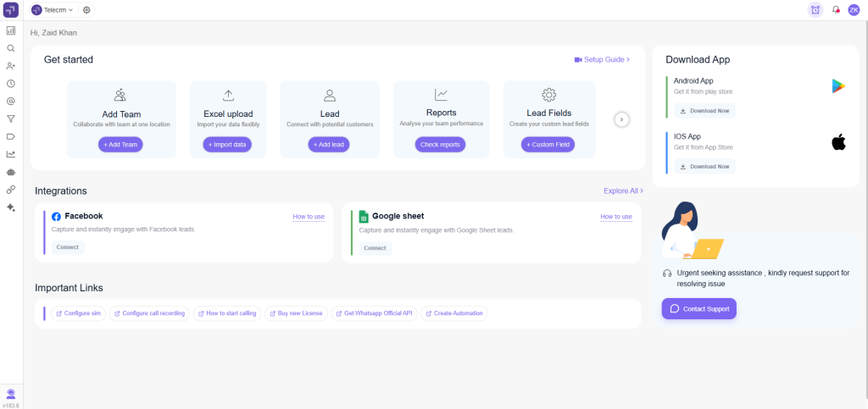The image size is (868, 409).
Task: Click the Apple App Store icon
Action: click(838, 141)
